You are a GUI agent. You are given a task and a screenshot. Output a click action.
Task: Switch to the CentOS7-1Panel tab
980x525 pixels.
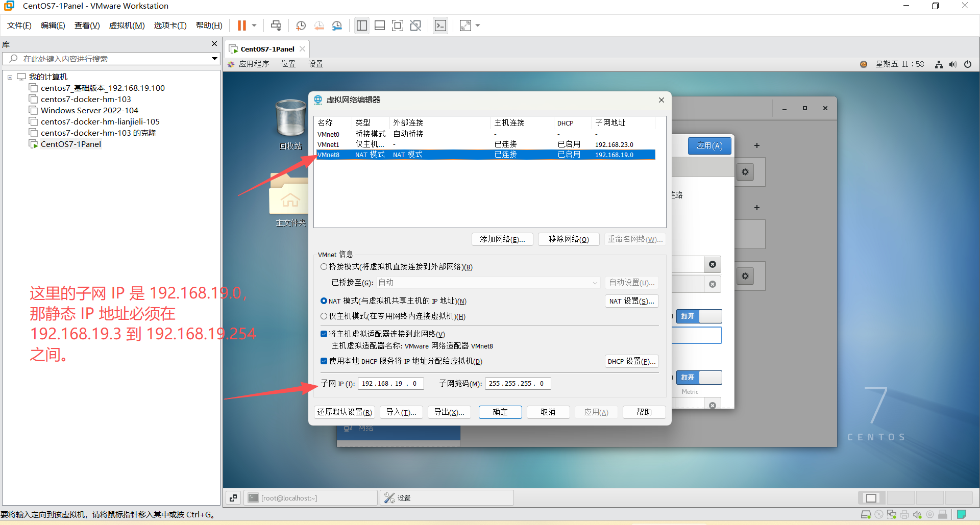[267, 49]
